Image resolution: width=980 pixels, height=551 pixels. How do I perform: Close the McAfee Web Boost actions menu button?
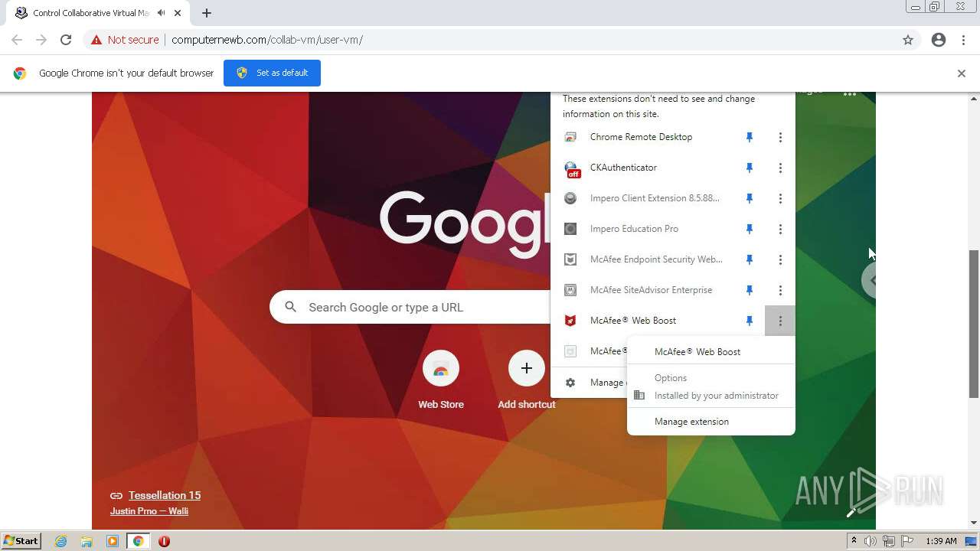780,321
